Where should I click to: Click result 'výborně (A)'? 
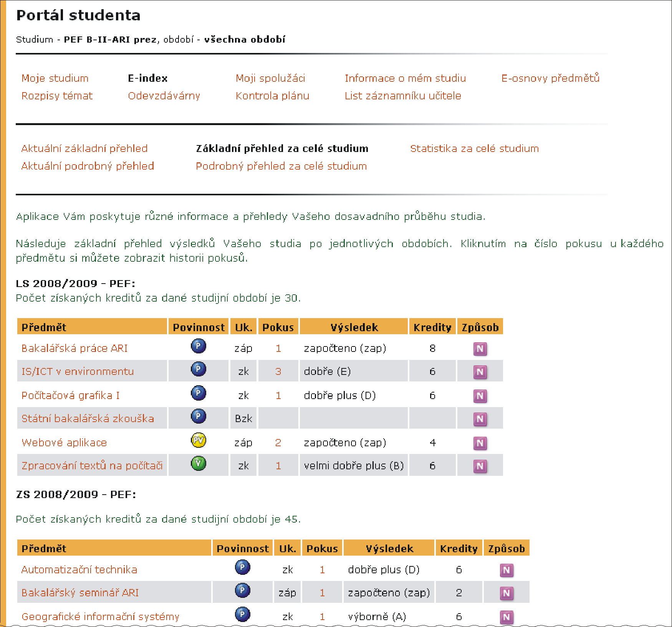(x=377, y=617)
